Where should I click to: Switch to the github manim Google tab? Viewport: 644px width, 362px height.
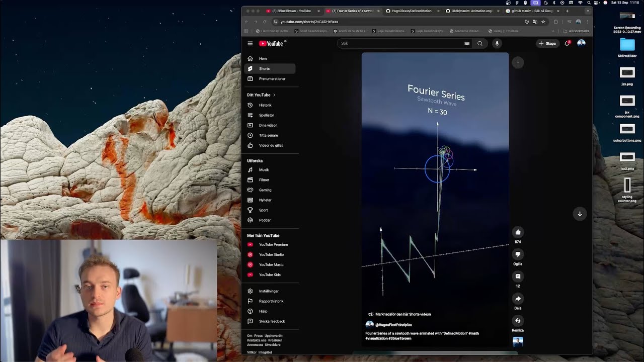532,11
